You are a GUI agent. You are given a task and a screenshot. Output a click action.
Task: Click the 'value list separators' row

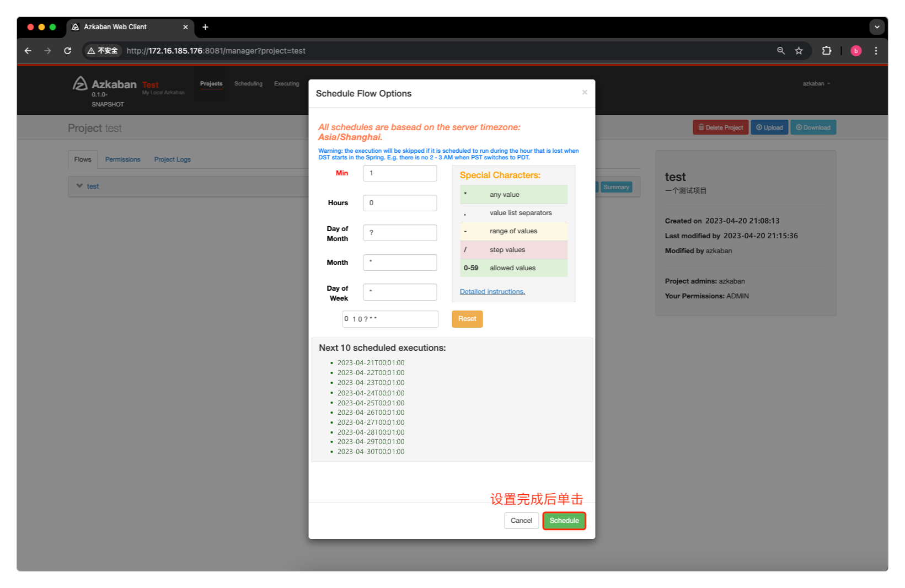click(x=513, y=213)
